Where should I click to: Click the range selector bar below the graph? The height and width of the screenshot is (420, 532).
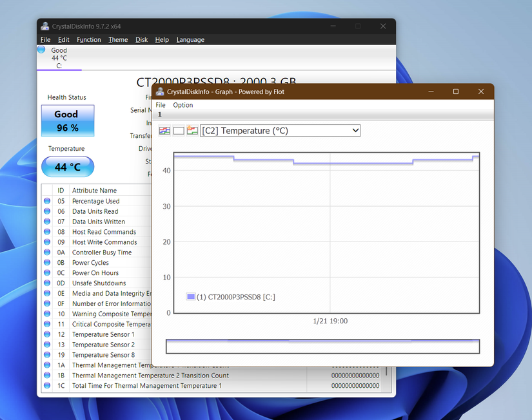(x=322, y=346)
